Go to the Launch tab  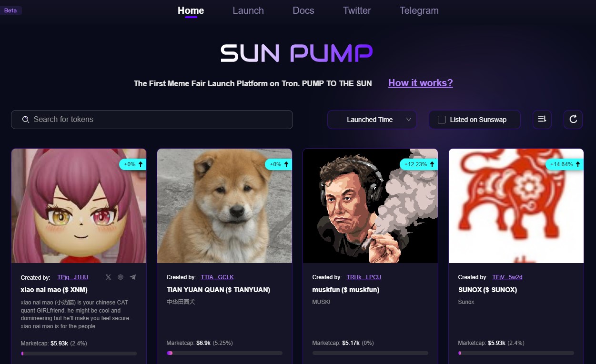click(248, 10)
